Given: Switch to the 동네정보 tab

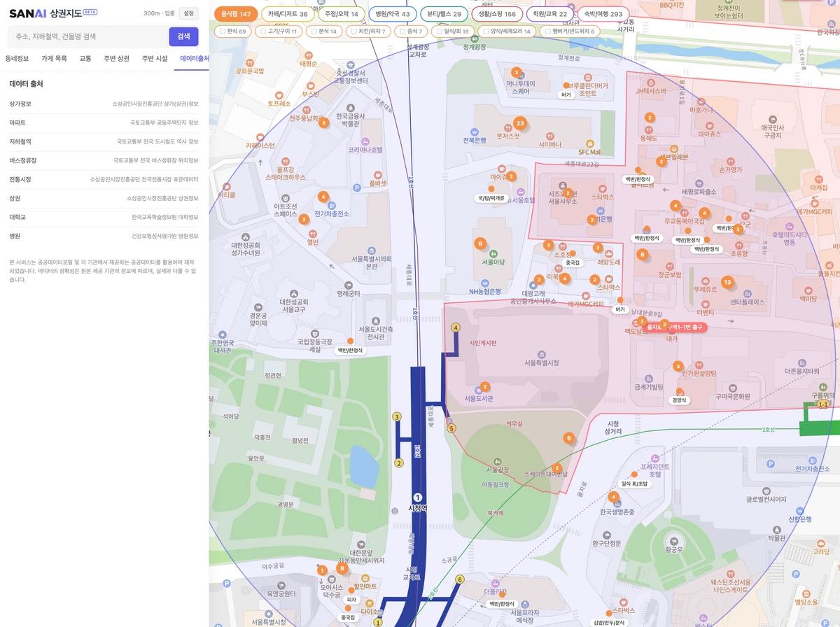Looking at the screenshot, I should click(x=17, y=59).
